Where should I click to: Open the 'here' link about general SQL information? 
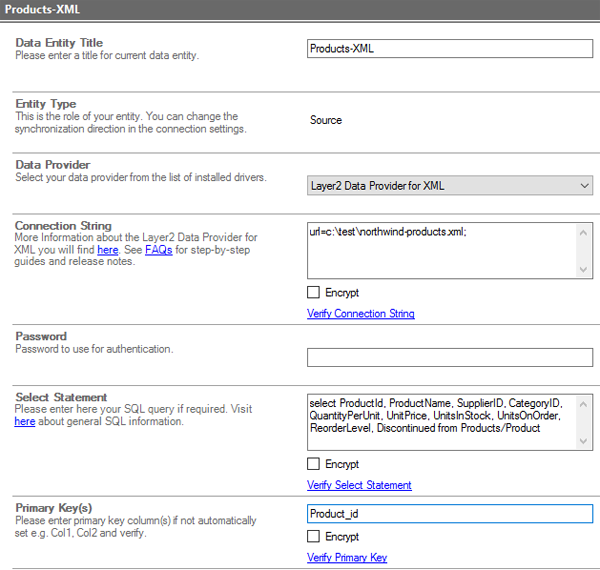[x=25, y=422]
